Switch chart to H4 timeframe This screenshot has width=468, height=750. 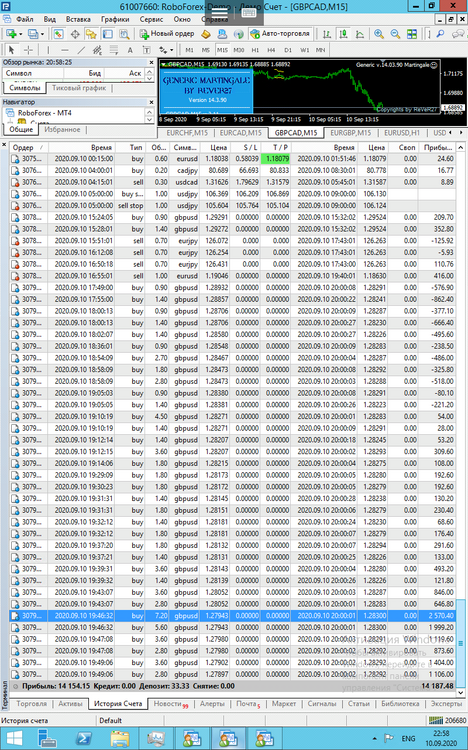point(271,50)
